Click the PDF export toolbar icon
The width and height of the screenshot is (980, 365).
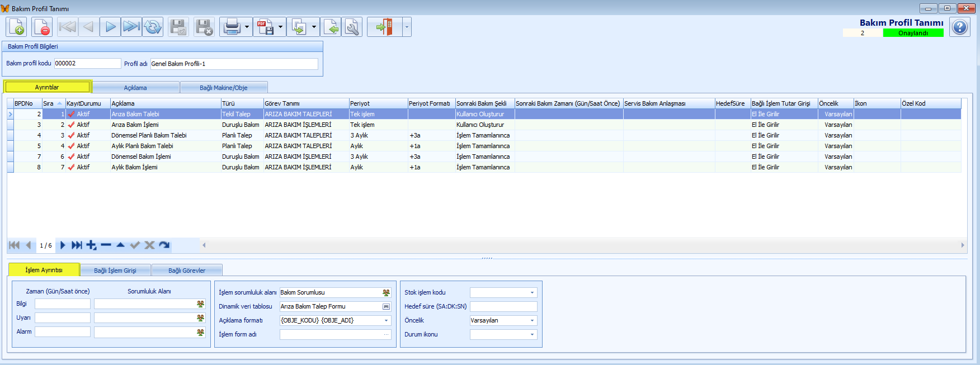click(265, 27)
